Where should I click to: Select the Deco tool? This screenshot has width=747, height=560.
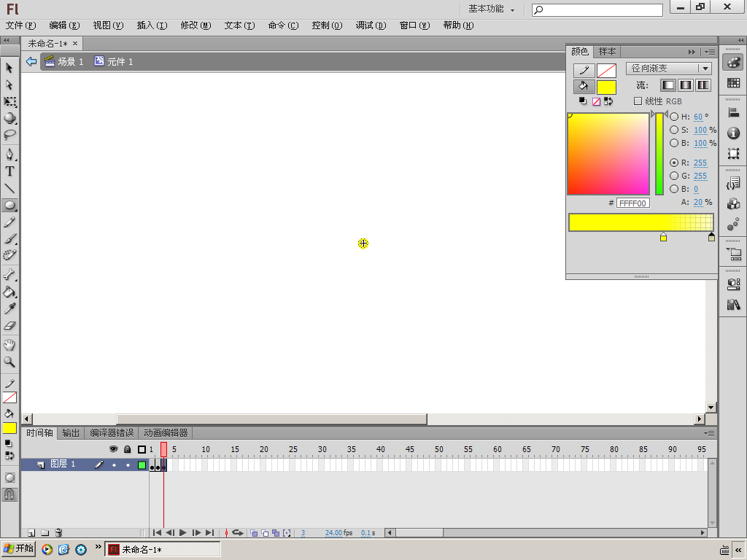point(9,256)
